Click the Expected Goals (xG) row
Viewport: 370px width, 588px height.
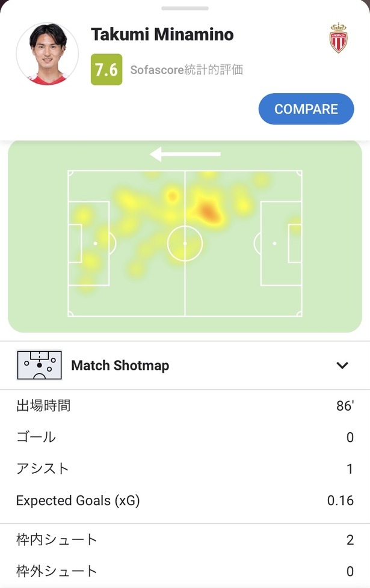coord(185,500)
